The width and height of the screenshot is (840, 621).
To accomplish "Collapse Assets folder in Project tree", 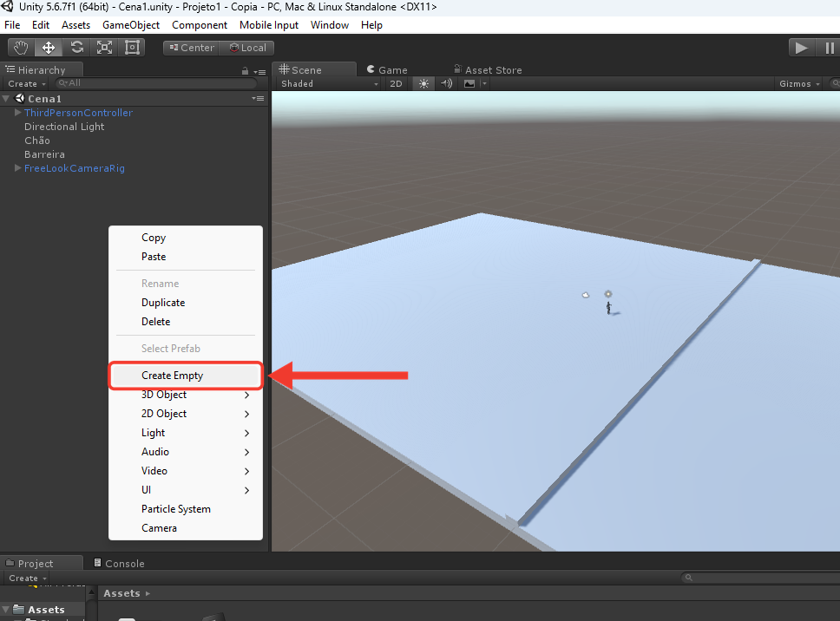I will pyautogui.click(x=6, y=609).
